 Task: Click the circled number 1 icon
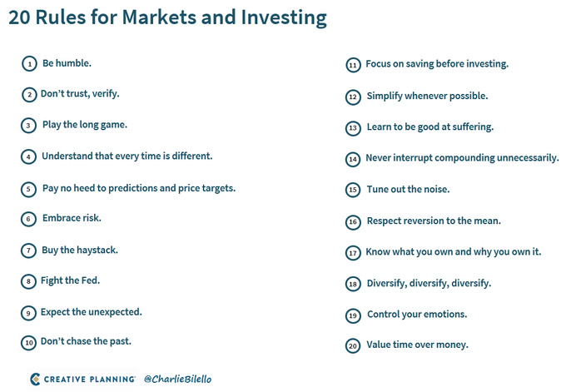coord(29,63)
